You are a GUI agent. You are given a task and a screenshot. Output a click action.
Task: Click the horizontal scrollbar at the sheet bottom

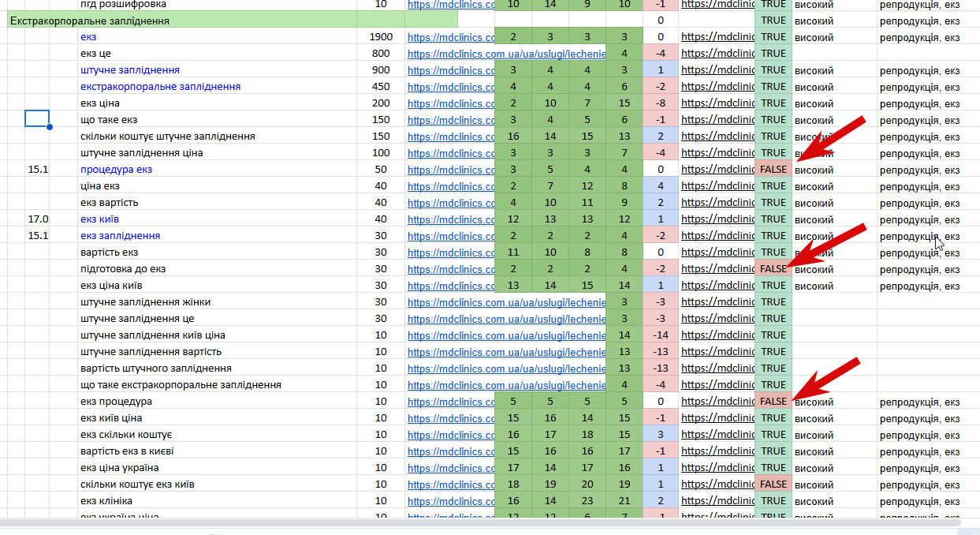[479, 522]
